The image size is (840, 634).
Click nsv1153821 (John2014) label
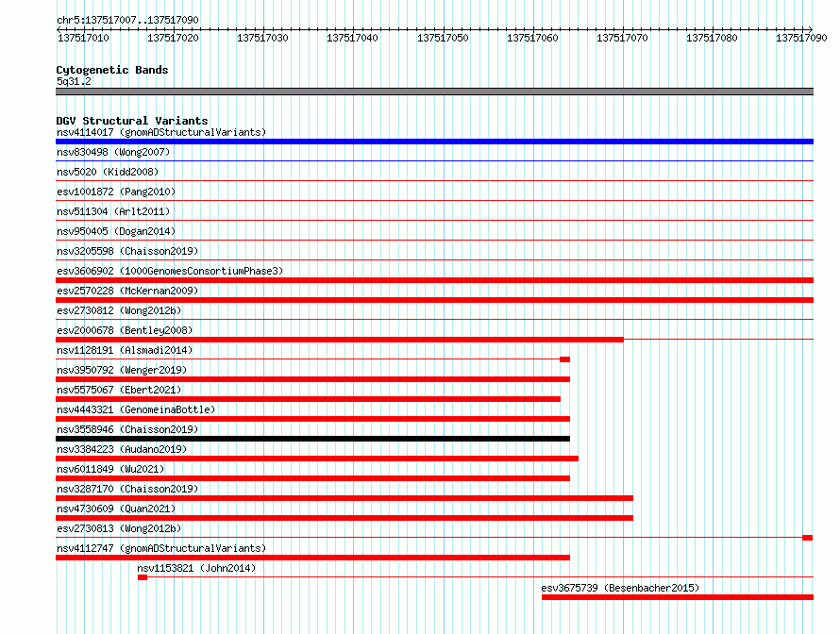[196, 568]
